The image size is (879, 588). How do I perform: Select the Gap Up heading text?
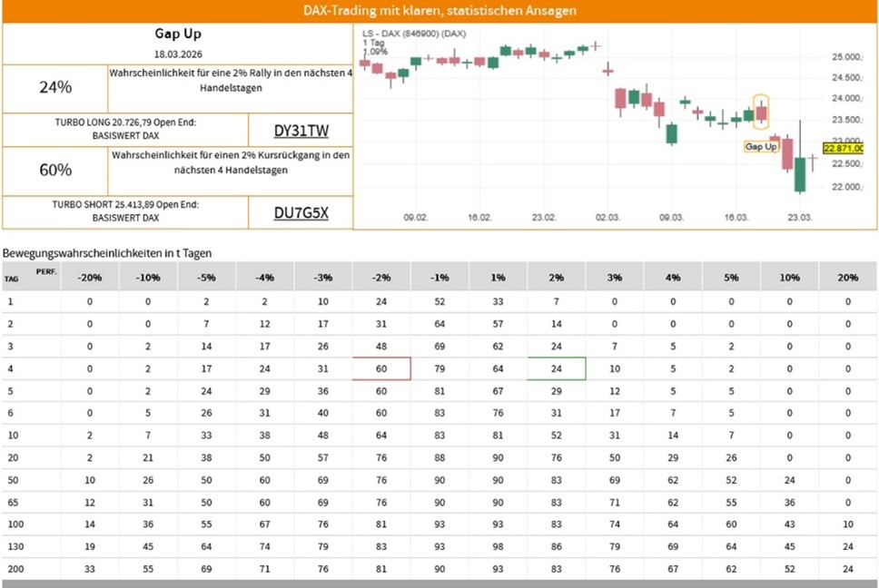click(x=177, y=34)
